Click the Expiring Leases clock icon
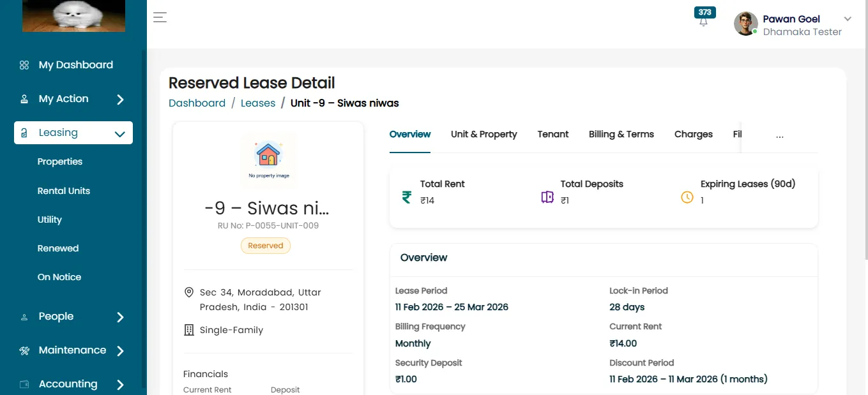The height and width of the screenshot is (395, 868). (687, 197)
